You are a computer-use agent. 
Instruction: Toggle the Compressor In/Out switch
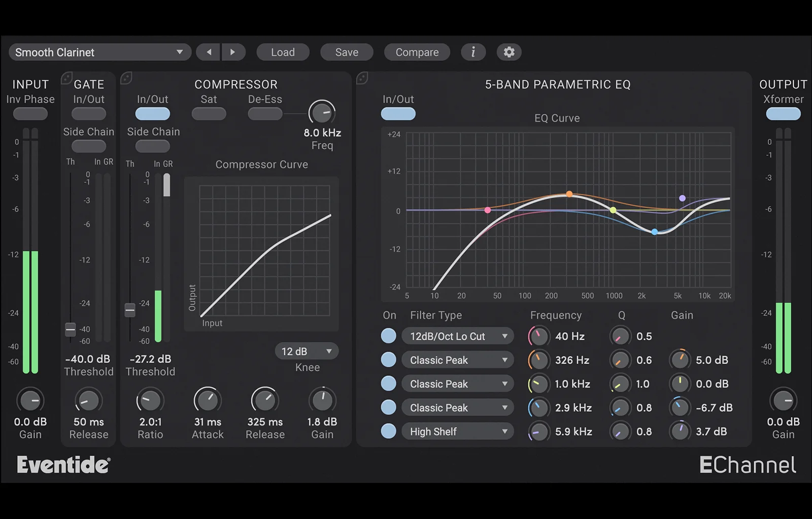pyautogui.click(x=152, y=114)
